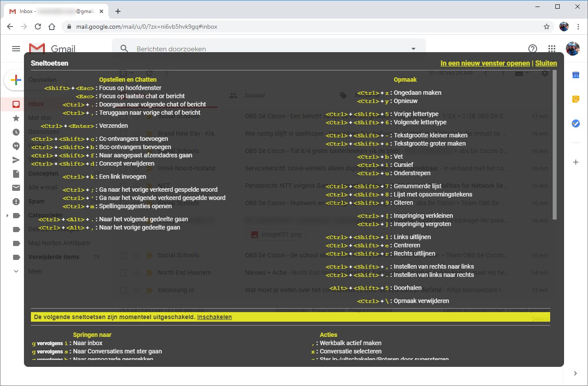588x386 pixels.
Task: Open starred mail via the star icon
Action: click(16, 118)
